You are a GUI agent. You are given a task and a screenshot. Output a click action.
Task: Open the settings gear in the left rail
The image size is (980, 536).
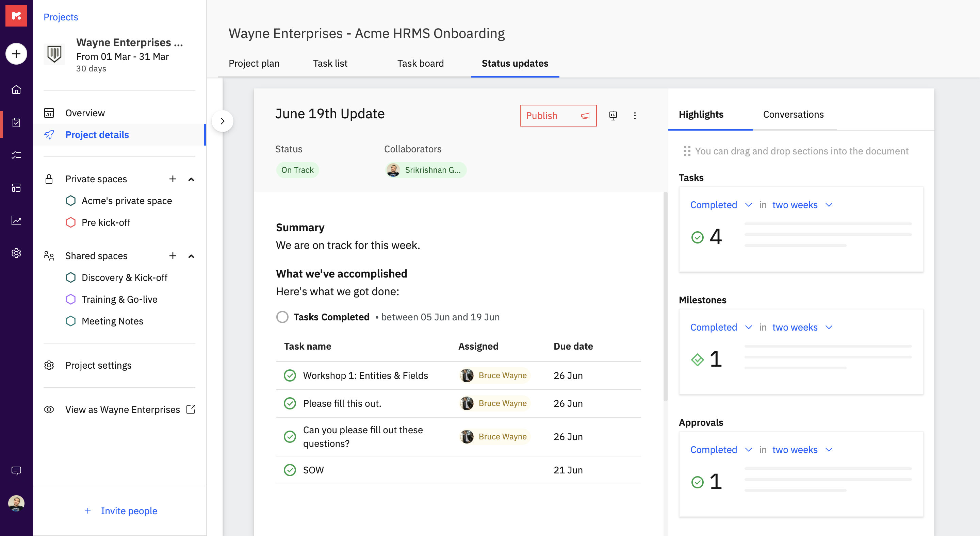click(x=16, y=253)
